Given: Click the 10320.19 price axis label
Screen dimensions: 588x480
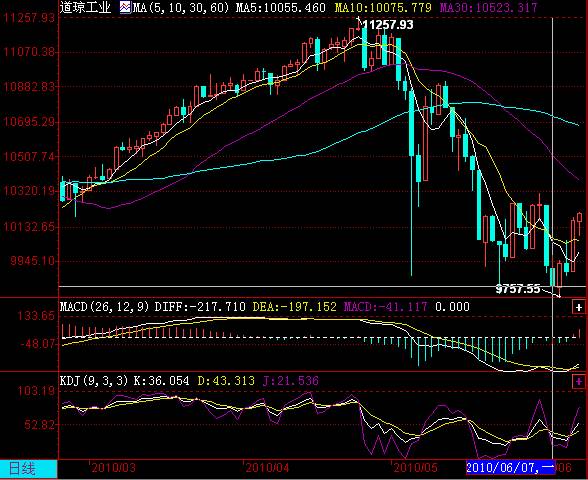Looking at the screenshot, I should (x=29, y=191).
